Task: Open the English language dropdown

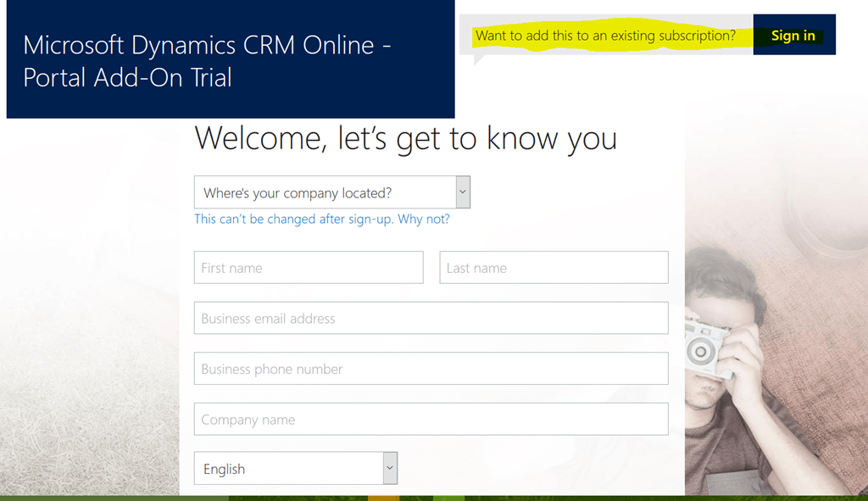Action: 296,468
